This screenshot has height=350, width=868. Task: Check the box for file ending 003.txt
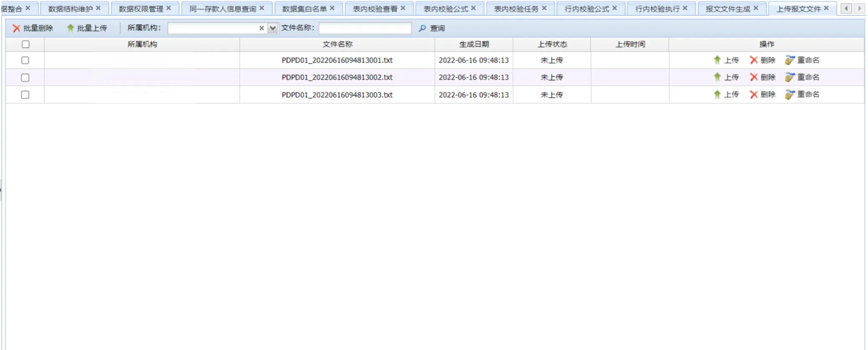25,95
